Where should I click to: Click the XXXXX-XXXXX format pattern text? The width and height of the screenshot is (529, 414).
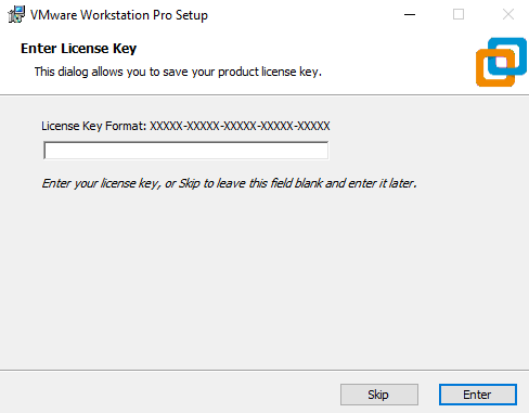click(240, 126)
